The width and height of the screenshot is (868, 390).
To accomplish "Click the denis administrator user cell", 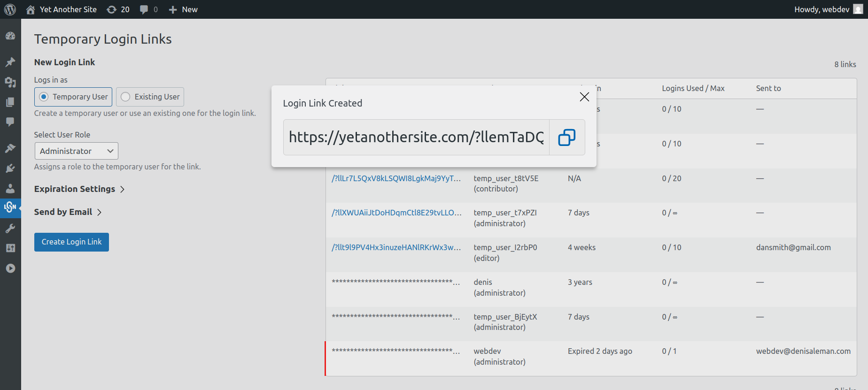I will click(x=499, y=287).
